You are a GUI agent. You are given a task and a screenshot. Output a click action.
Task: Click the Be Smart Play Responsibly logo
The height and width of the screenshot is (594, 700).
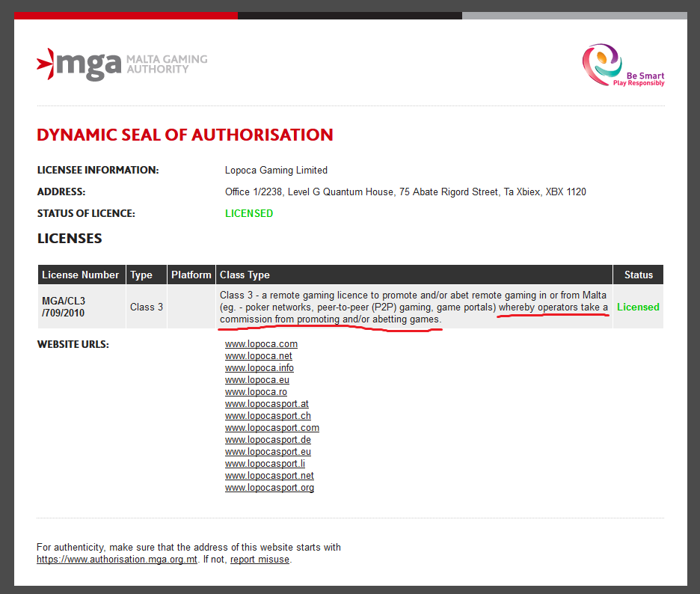click(623, 65)
